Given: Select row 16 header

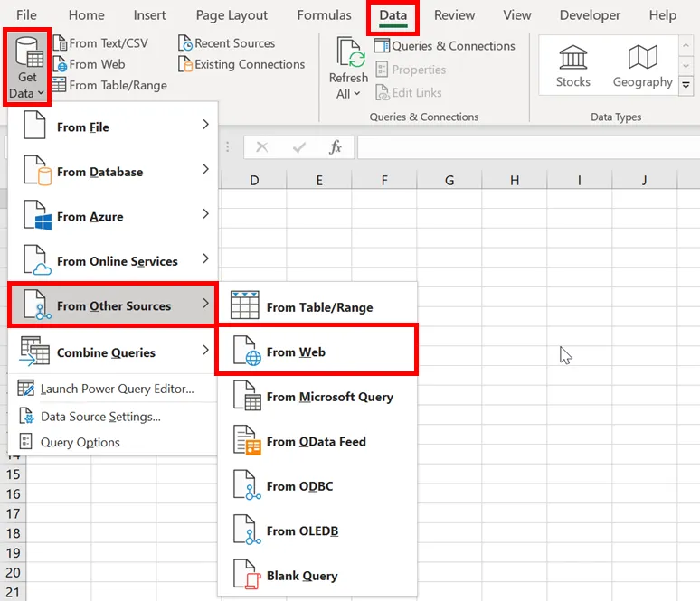Looking at the screenshot, I should [x=13, y=493].
